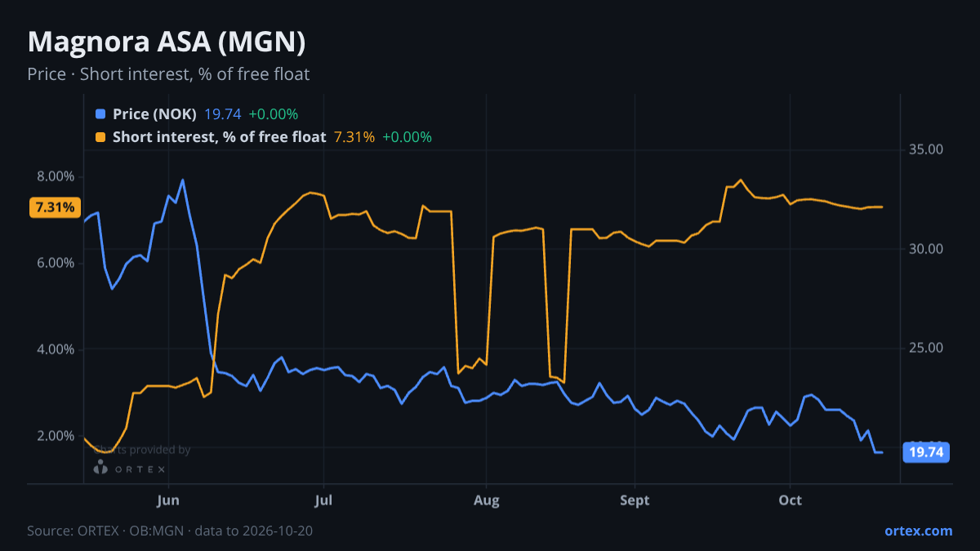Click the subtitle Price · Short interest, % of free float
Screen dimensions: 980x551
point(168,74)
